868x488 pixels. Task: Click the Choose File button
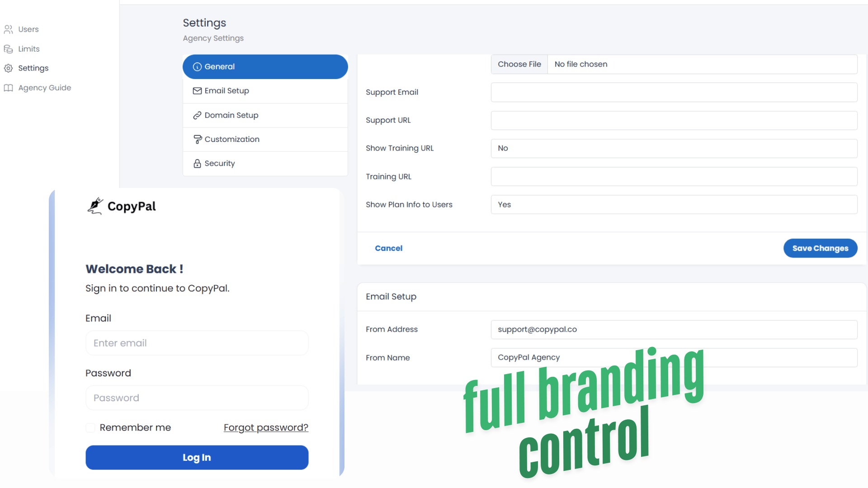coord(519,64)
